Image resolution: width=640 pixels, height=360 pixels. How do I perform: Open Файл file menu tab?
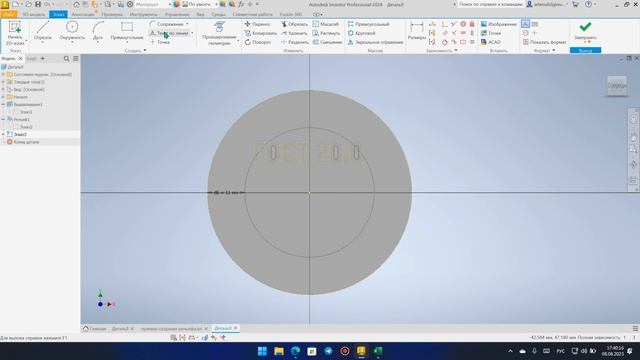[x=9, y=14]
